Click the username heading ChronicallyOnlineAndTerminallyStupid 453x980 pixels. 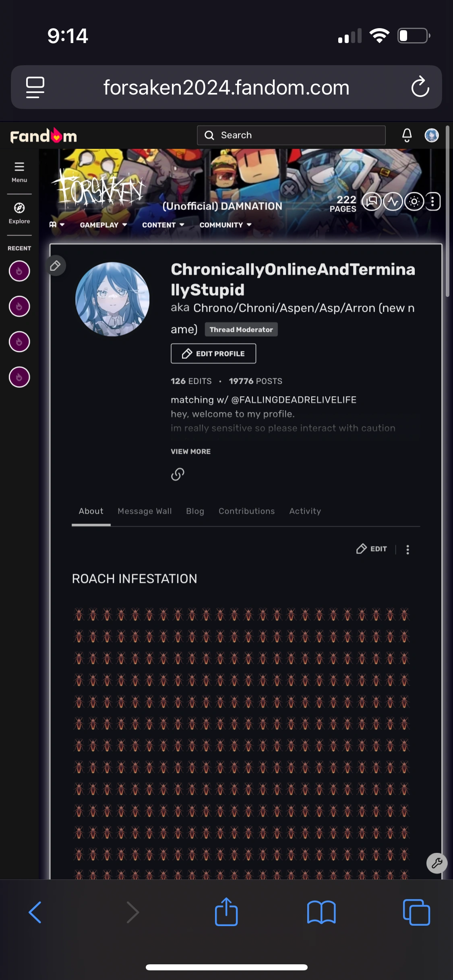point(293,280)
